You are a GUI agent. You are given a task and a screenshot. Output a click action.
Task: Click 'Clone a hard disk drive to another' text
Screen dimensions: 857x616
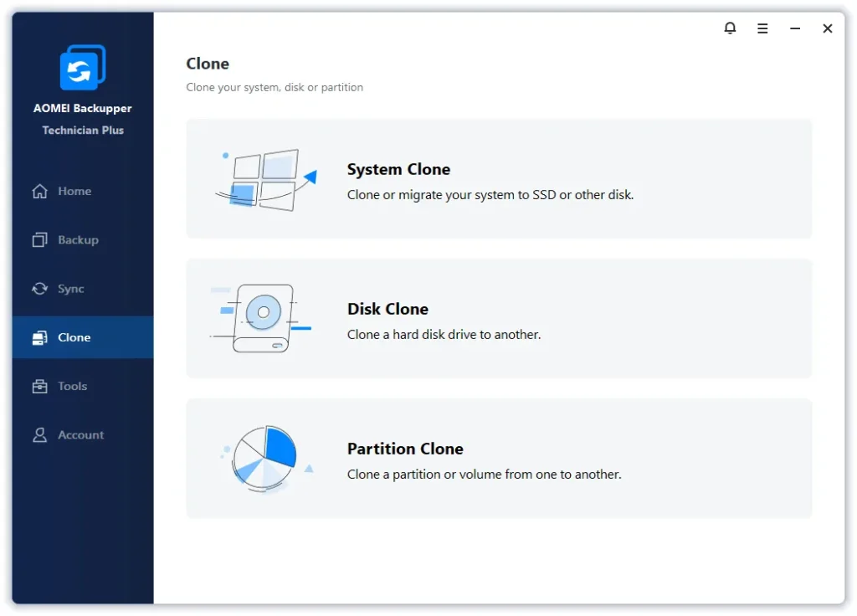(x=444, y=335)
